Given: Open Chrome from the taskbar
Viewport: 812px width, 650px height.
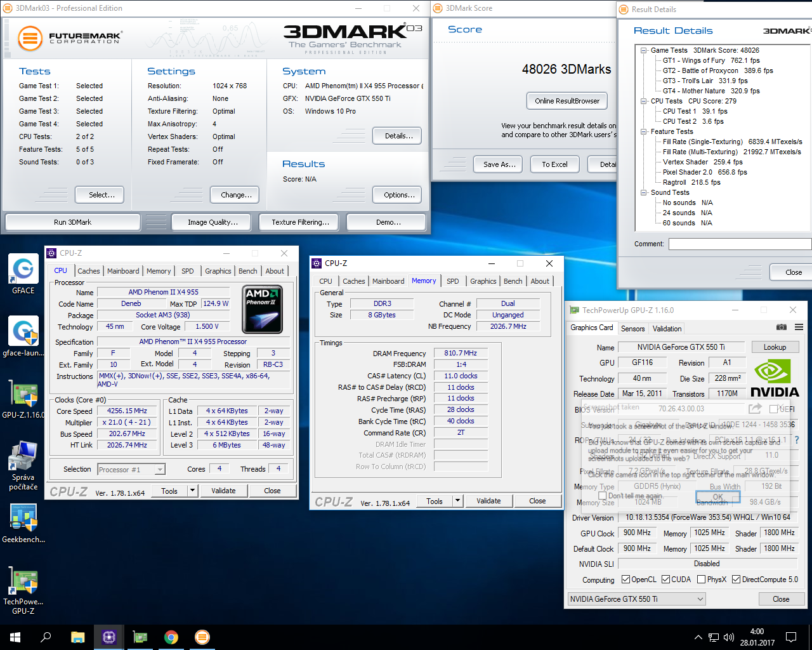Looking at the screenshot, I should pyautogui.click(x=171, y=637).
